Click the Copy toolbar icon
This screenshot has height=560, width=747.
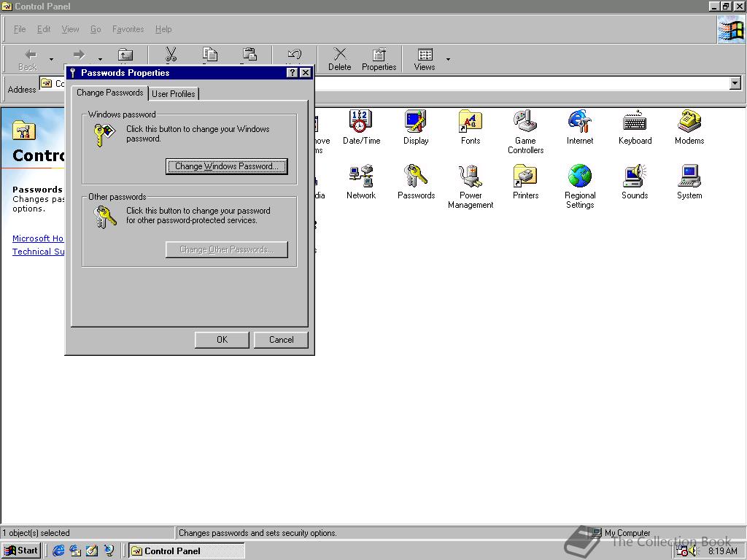click(209, 55)
